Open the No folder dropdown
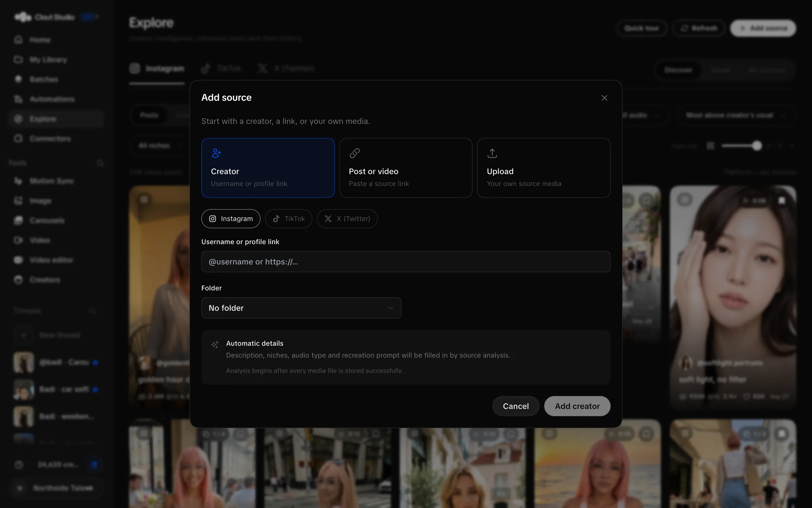 pyautogui.click(x=301, y=308)
